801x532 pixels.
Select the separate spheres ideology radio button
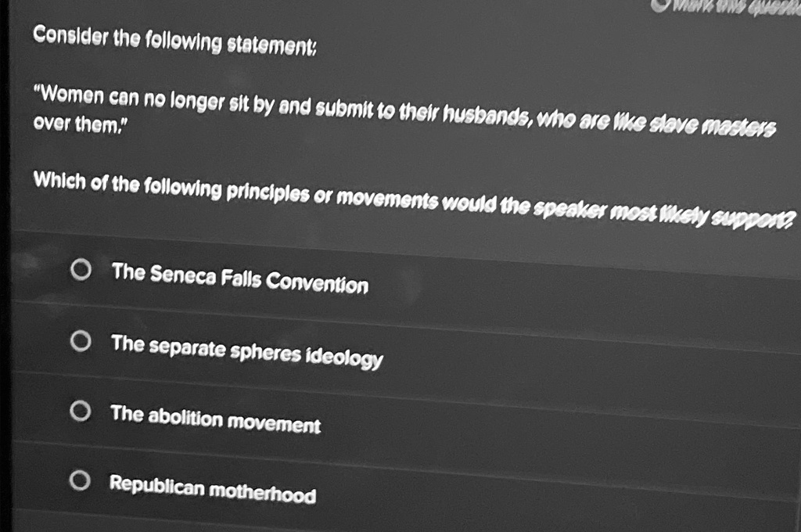coord(81,340)
